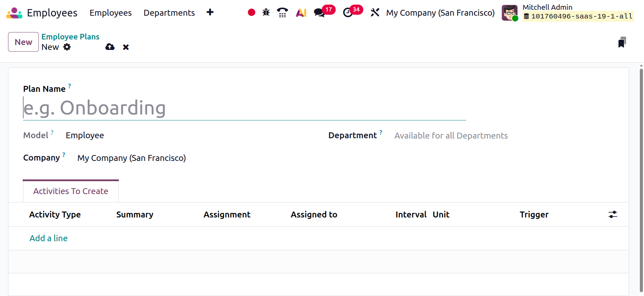This screenshot has width=644, height=296.
Task: Sort by Activity Type column header
Action: coord(55,215)
